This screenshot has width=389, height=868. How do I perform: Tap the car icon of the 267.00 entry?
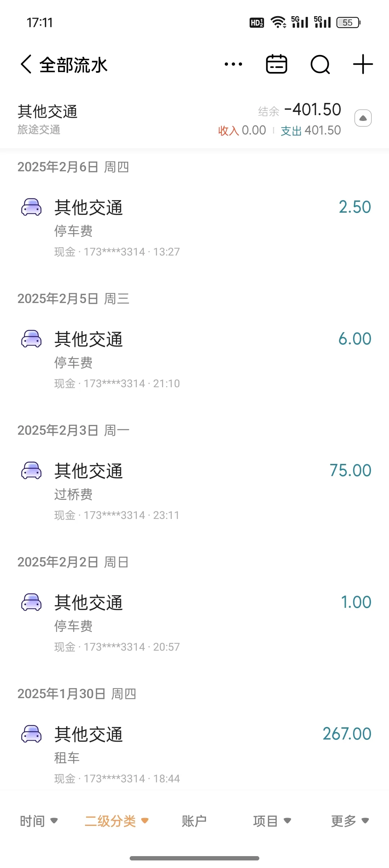tap(32, 734)
